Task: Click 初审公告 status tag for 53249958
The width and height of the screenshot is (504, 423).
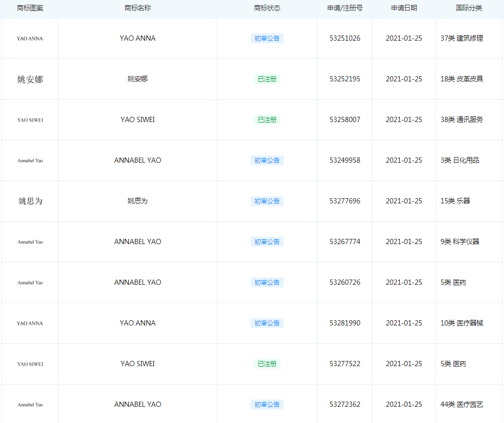Action: (267, 161)
